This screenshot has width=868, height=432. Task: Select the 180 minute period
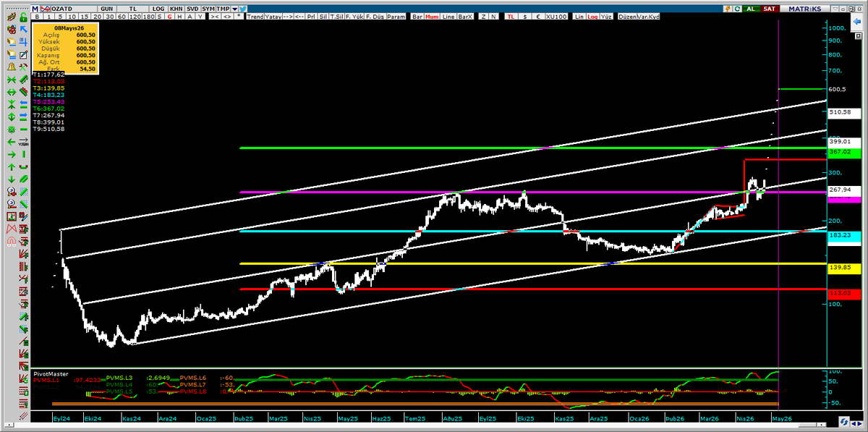click(x=148, y=17)
